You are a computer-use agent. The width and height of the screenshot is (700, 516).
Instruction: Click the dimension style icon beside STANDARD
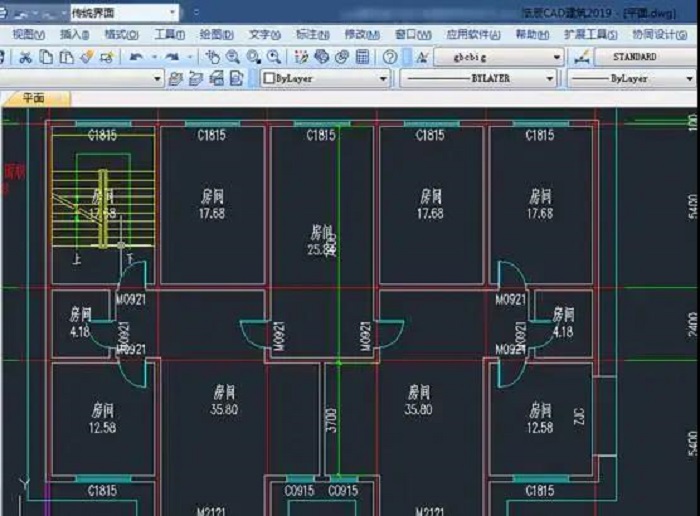(582, 58)
